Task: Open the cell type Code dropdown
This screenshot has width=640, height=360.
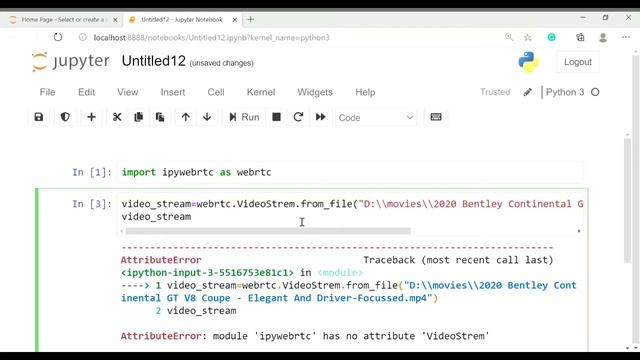Action: pyautogui.click(x=376, y=118)
